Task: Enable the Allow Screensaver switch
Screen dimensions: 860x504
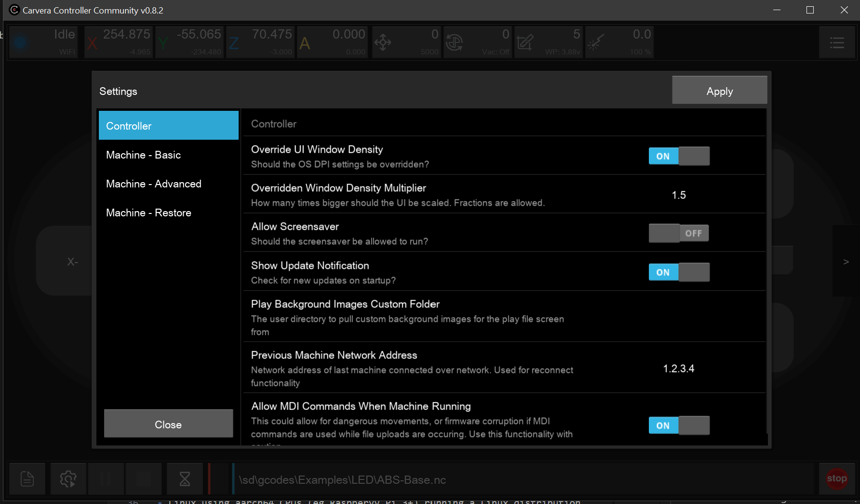Action: pos(679,233)
